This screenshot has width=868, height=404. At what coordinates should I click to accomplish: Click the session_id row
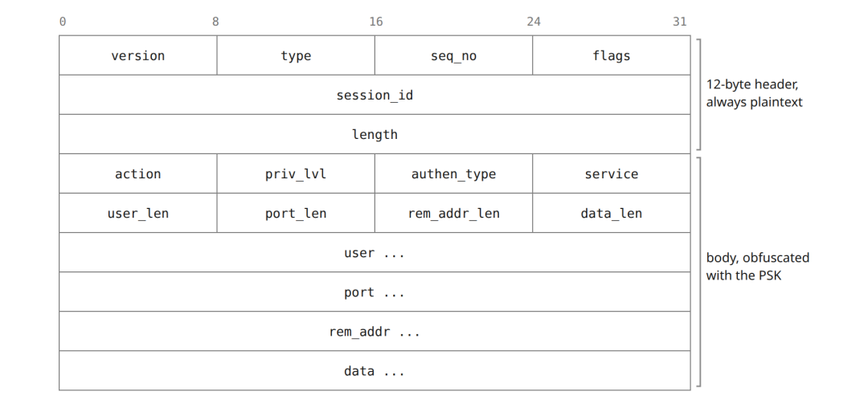click(375, 95)
